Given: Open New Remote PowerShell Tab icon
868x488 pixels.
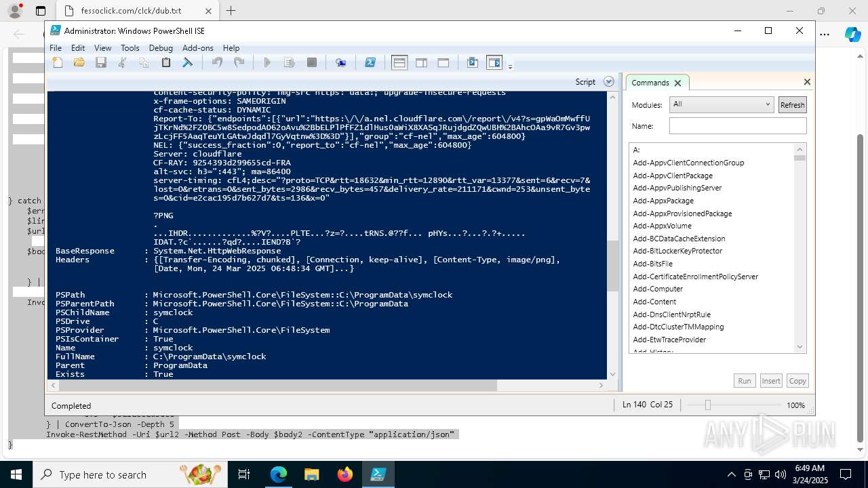Looking at the screenshot, I should (341, 62).
